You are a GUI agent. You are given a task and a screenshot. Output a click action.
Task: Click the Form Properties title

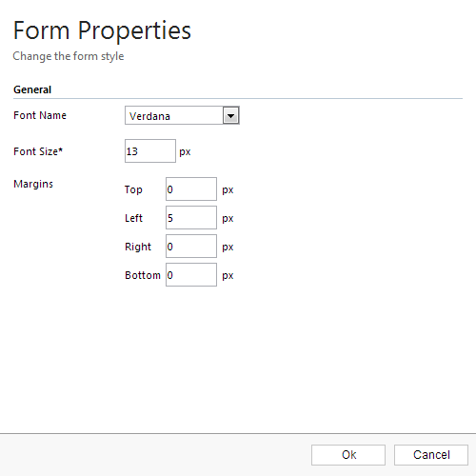[x=102, y=30]
